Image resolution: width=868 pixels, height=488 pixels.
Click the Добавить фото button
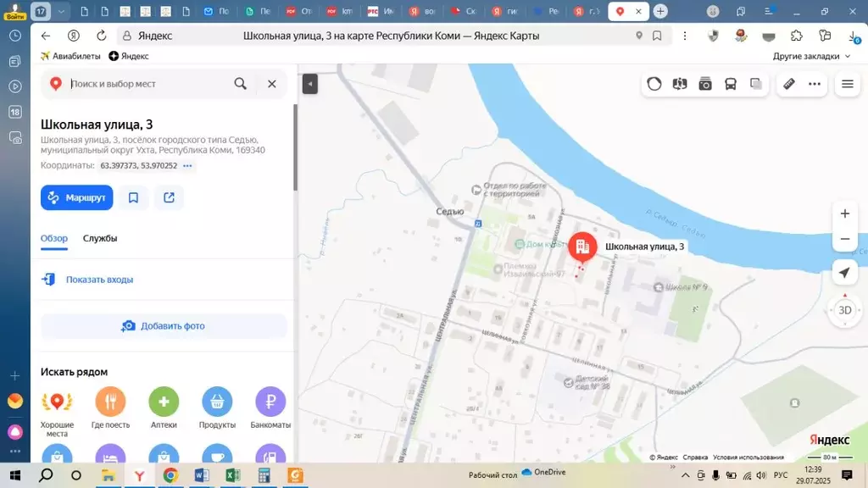[x=164, y=326]
